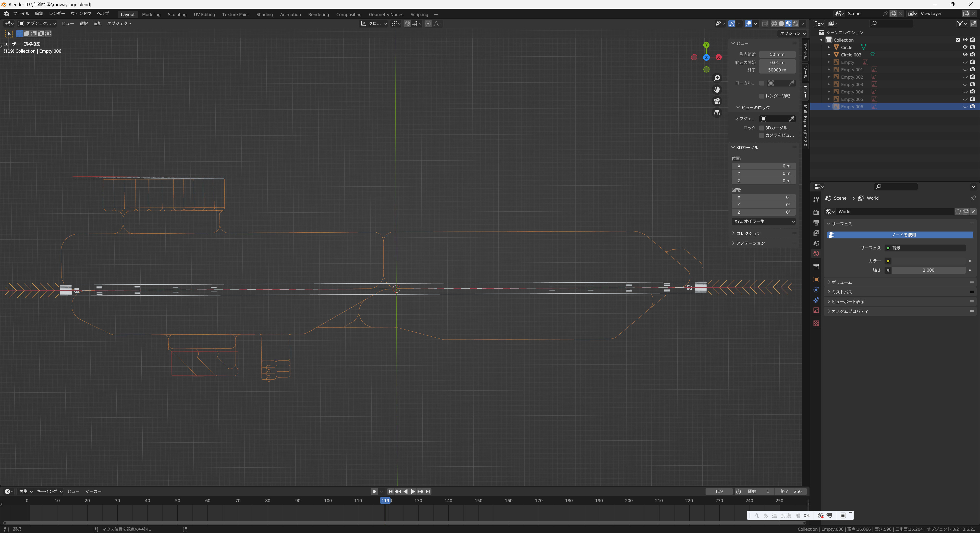Open the ファイル menu
This screenshot has height=533, width=980.
(x=21, y=14)
